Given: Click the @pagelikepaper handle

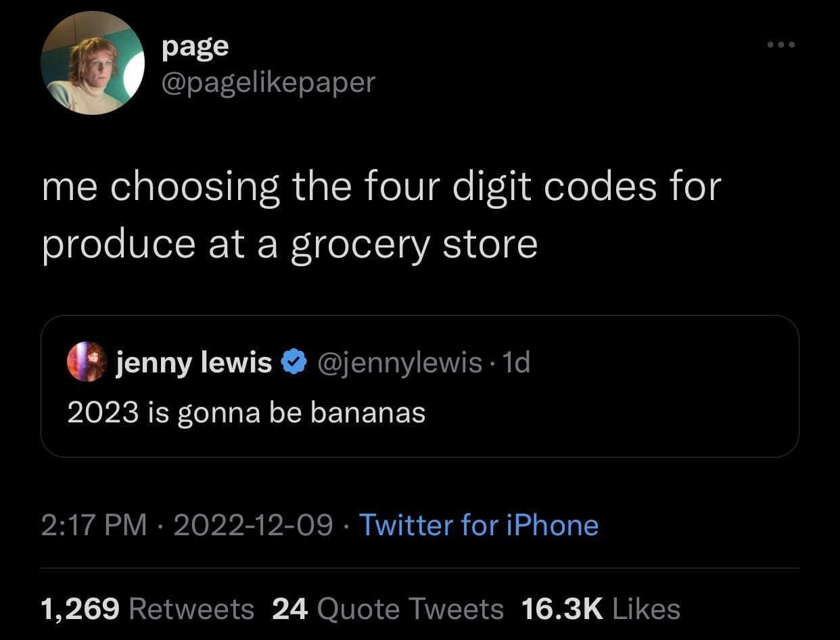Looking at the screenshot, I should (x=268, y=82).
